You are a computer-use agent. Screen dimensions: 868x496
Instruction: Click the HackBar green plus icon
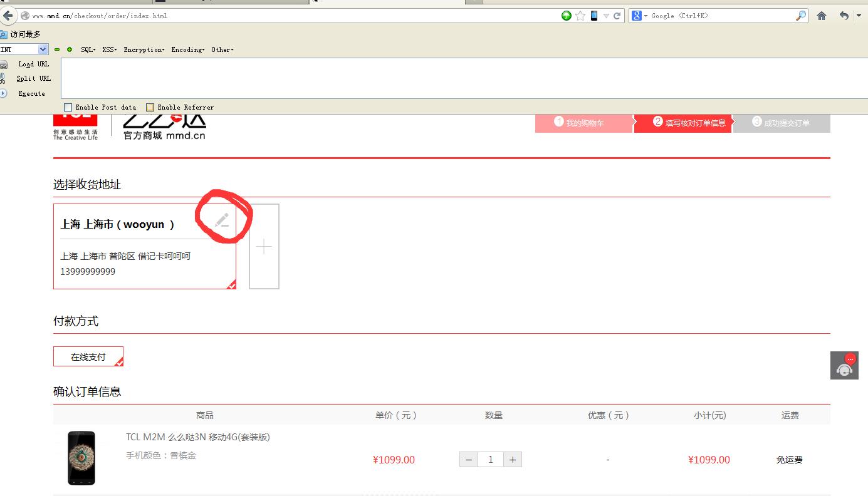pyautogui.click(x=70, y=49)
